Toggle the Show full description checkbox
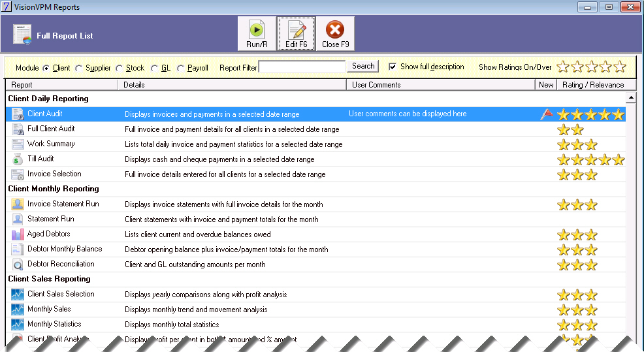 [393, 67]
